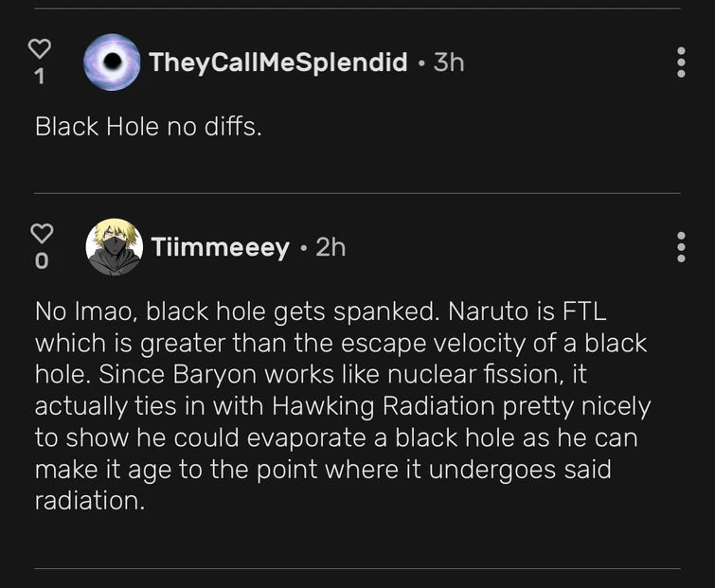Click the like count 0 under heart

click(x=39, y=262)
